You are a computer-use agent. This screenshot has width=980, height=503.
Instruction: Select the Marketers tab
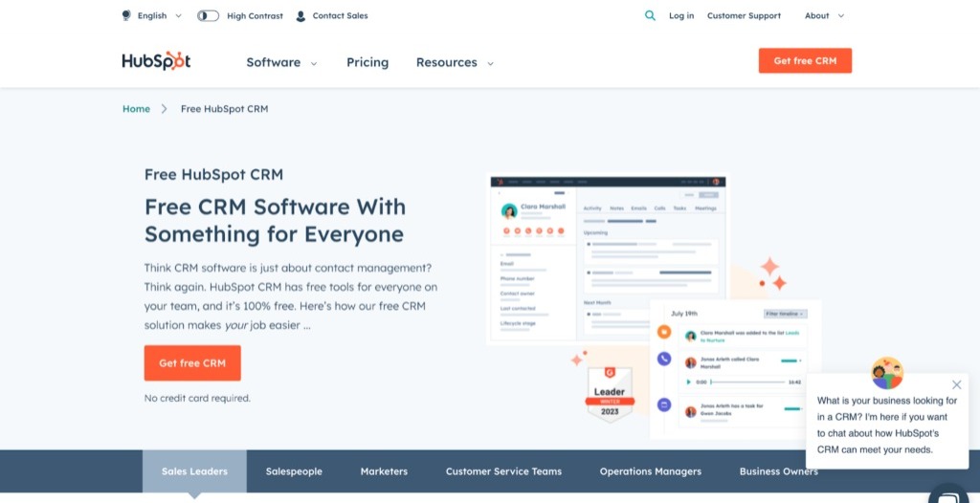point(384,471)
